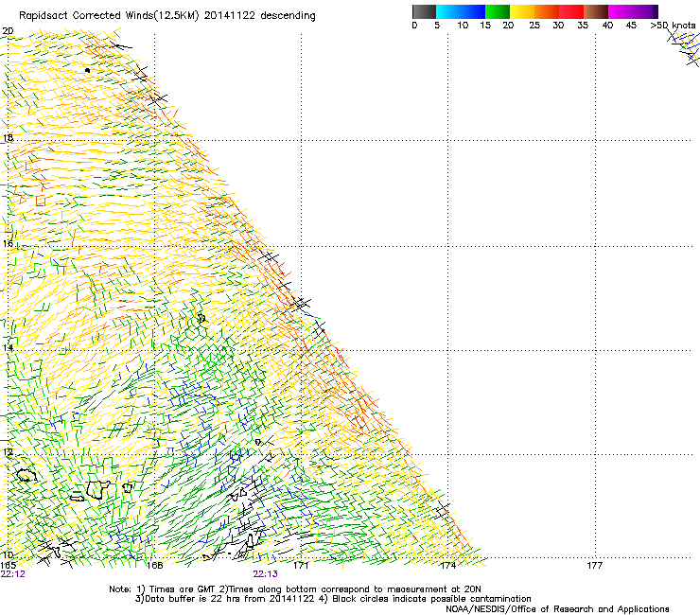Click the '5' label under the color scale
The height and width of the screenshot is (615, 700).
coord(437,26)
